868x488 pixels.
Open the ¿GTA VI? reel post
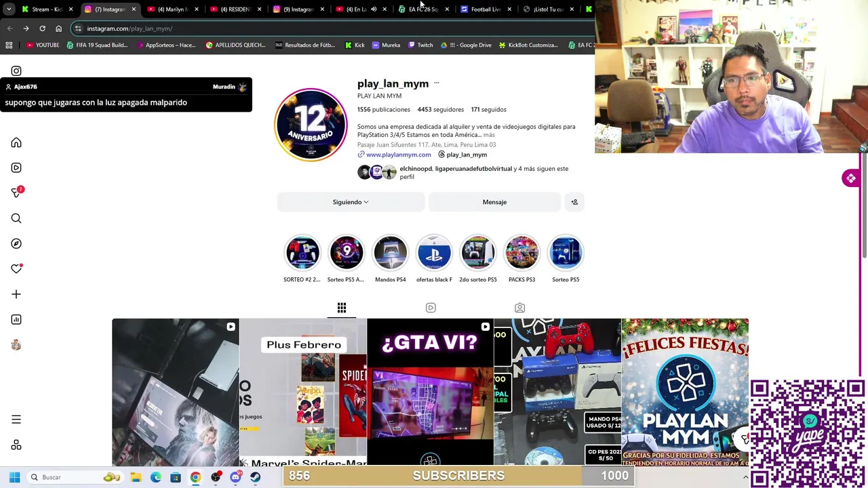pos(430,392)
